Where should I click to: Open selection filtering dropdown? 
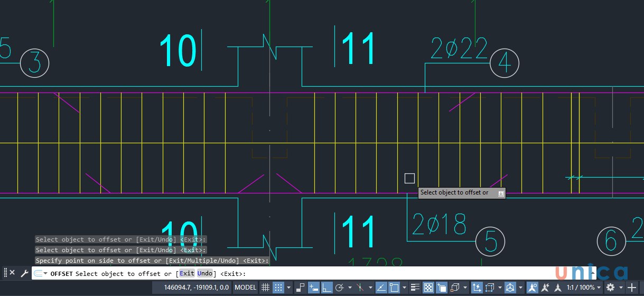pos(499,288)
